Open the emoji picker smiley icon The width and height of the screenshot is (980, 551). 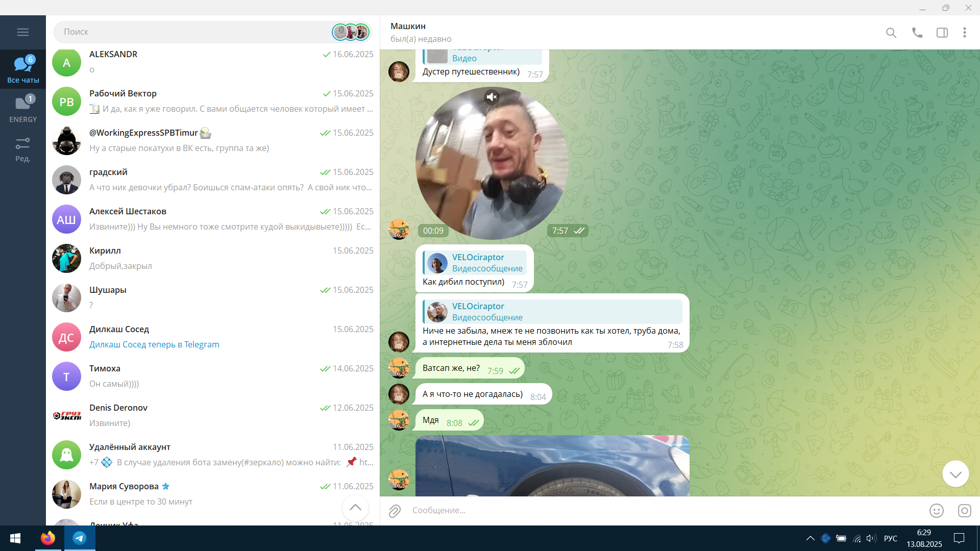point(936,511)
